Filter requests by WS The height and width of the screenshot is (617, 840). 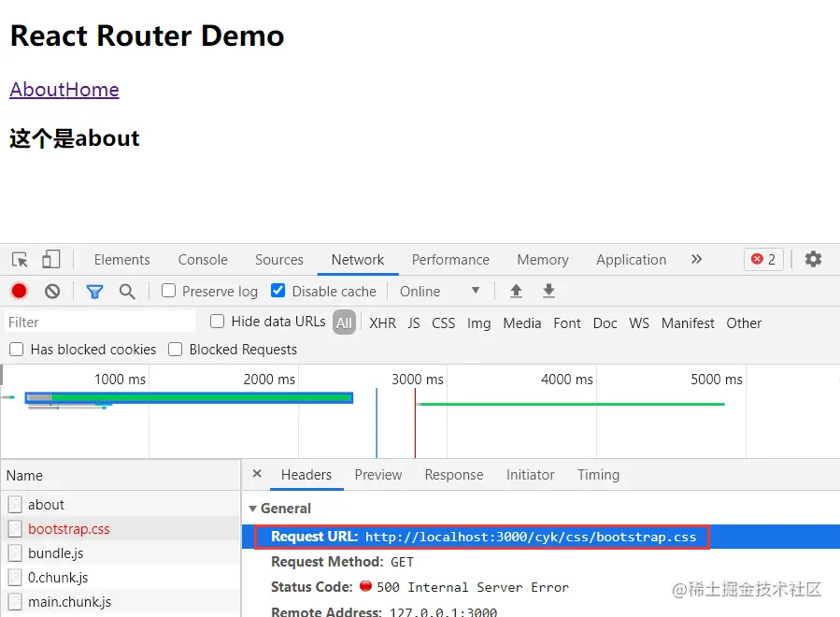[x=638, y=323]
